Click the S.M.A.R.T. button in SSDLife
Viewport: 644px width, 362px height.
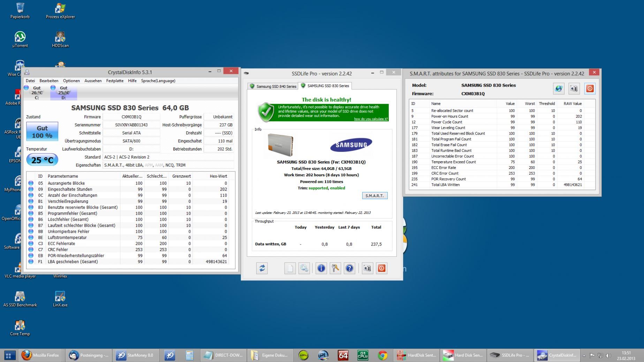(374, 196)
